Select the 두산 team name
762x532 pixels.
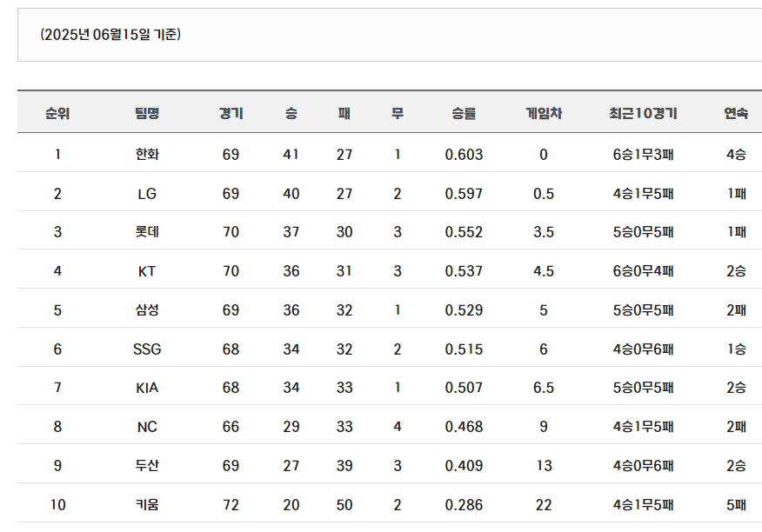pyautogui.click(x=147, y=465)
